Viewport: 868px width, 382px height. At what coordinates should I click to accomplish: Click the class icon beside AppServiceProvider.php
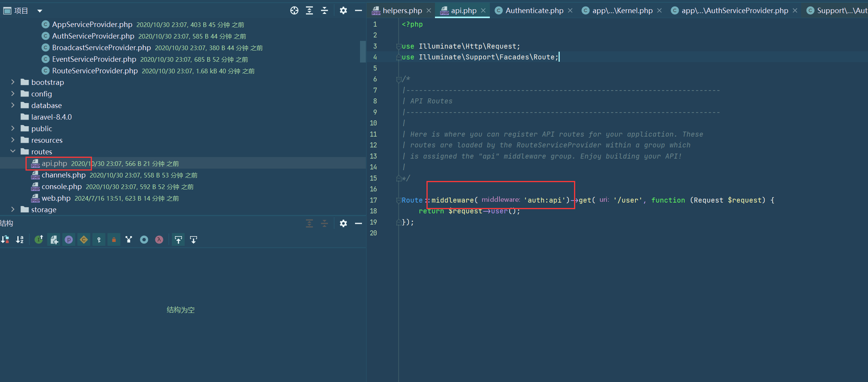(x=46, y=25)
